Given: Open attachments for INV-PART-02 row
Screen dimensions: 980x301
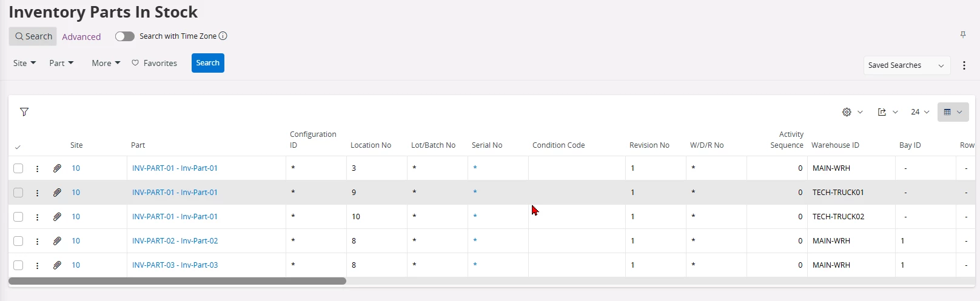Looking at the screenshot, I should coord(57,241).
